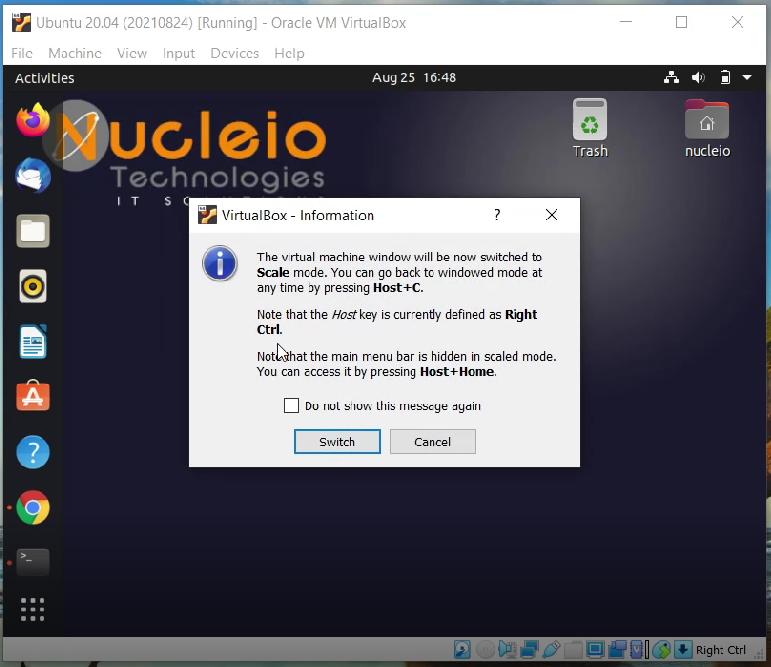
Task: Click the optical disc icon in the status bar
Action: [485, 649]
